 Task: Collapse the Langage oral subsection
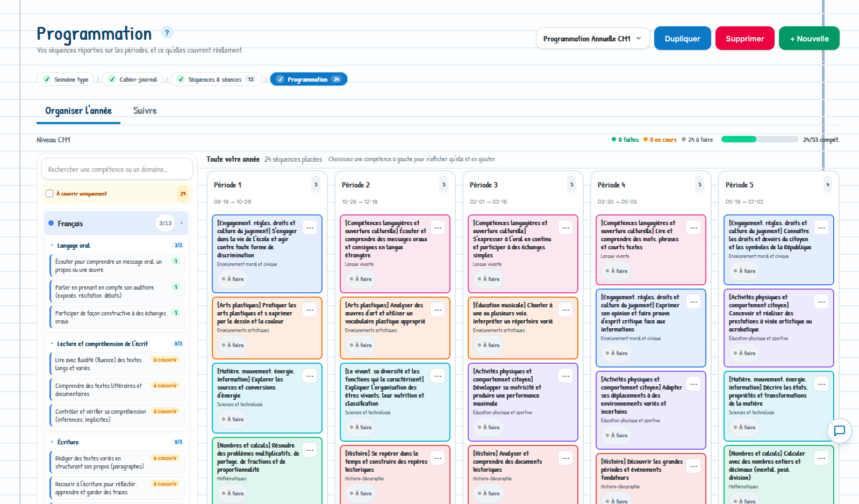tap(116, 246)
